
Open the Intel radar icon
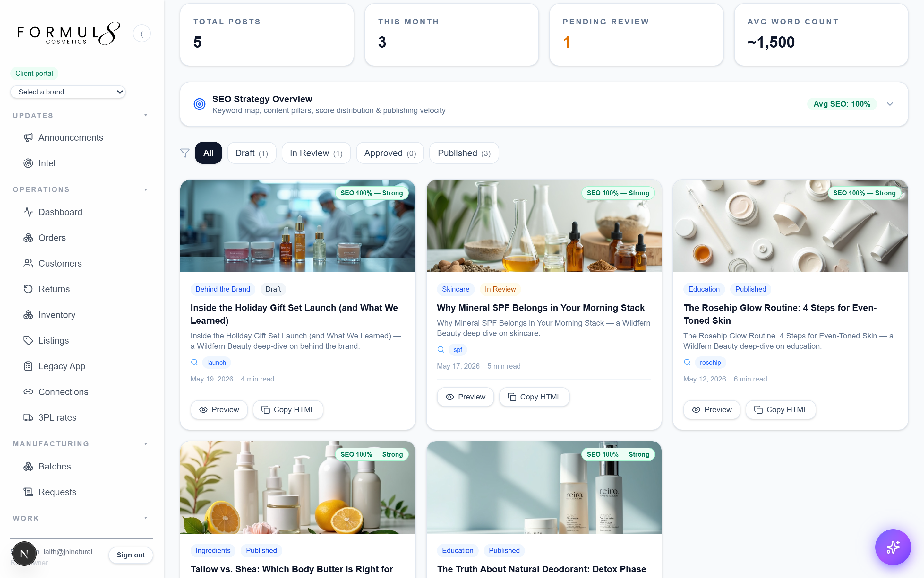pyautogui.click(x=28, y=163)
